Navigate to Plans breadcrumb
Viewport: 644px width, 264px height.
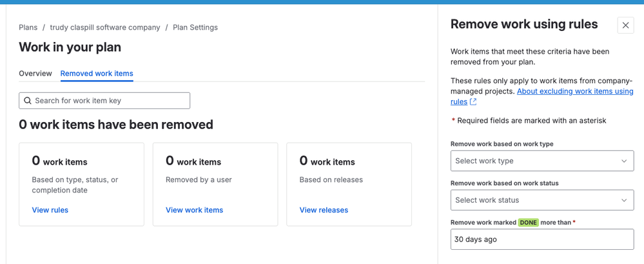click(28, 28)
